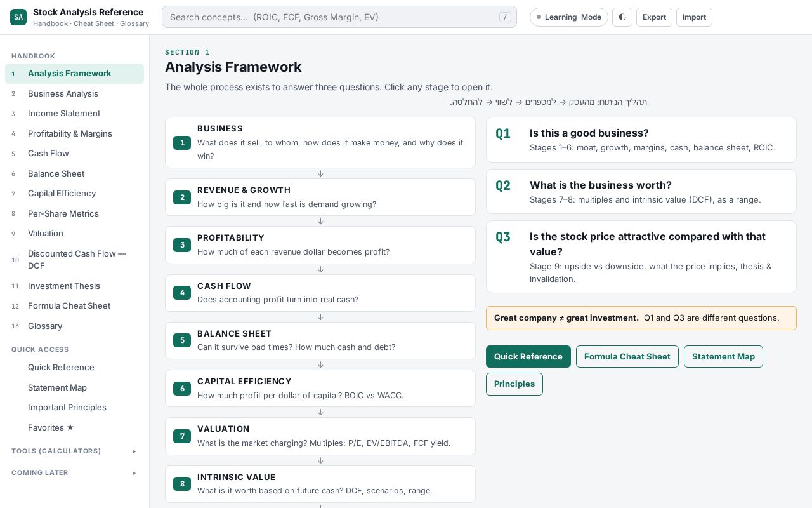
Task: Click the Statement Map button
Action: pyautogui.click(x=723, y=356)
